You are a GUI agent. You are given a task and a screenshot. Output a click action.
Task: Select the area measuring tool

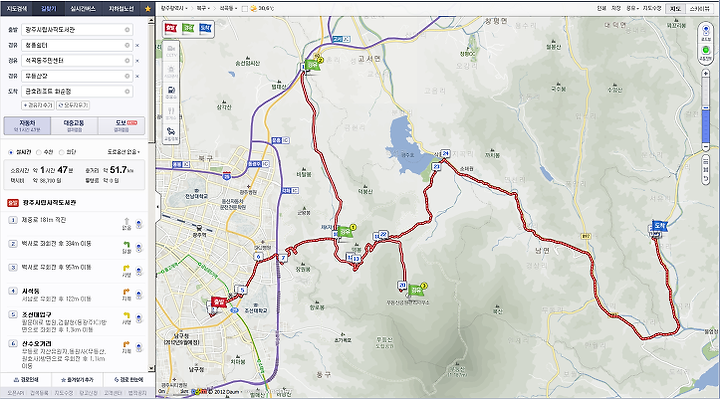706,170
